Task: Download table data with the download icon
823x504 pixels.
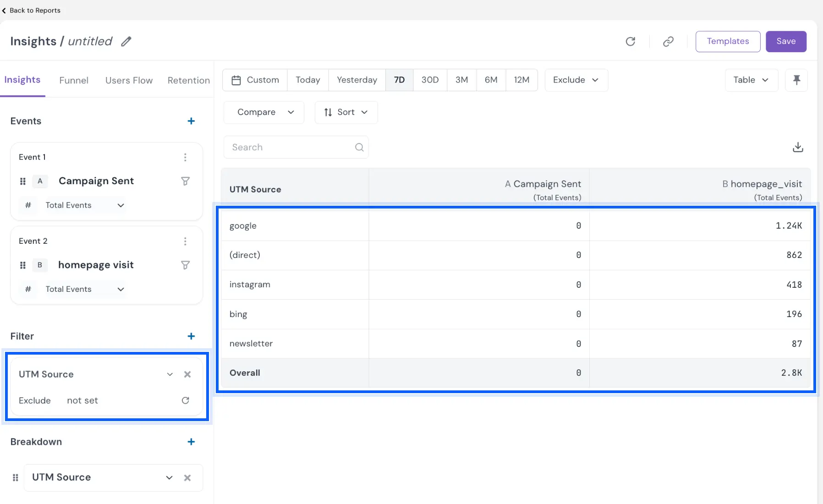Action: tap(798, 147)
